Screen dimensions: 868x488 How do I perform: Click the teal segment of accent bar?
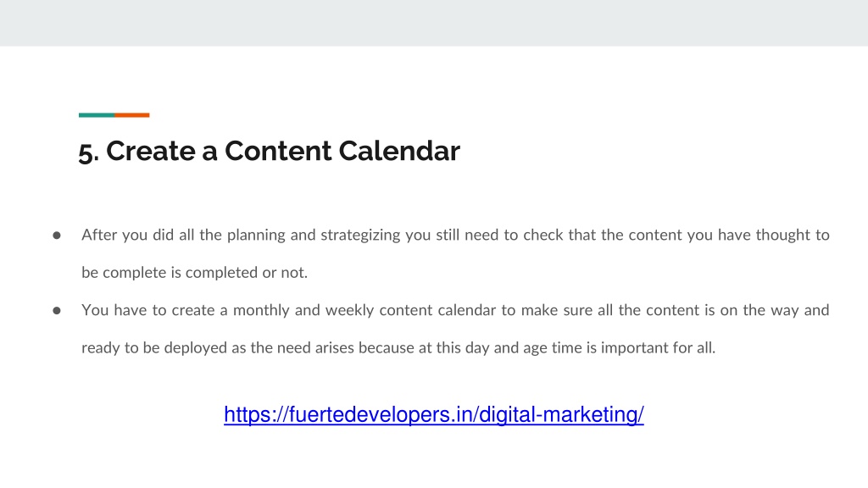point(97,115)
